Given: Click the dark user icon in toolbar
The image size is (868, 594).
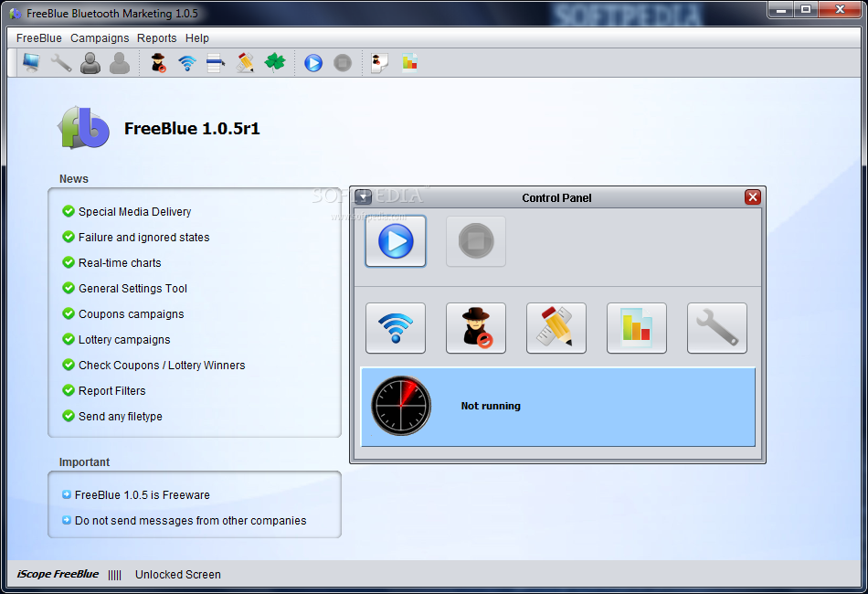Looking at the screenshot, I should coord(90,62).
